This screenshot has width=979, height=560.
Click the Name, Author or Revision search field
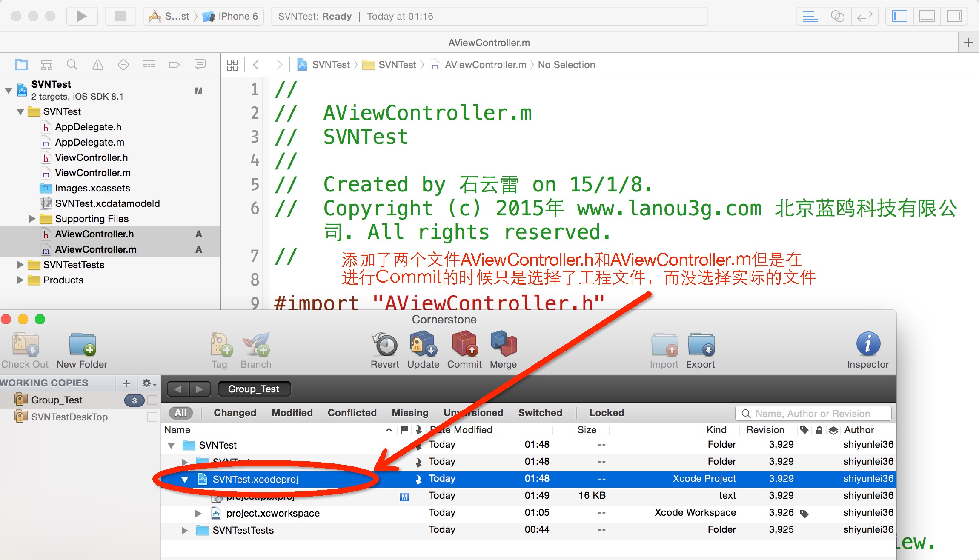coord(813,414)
